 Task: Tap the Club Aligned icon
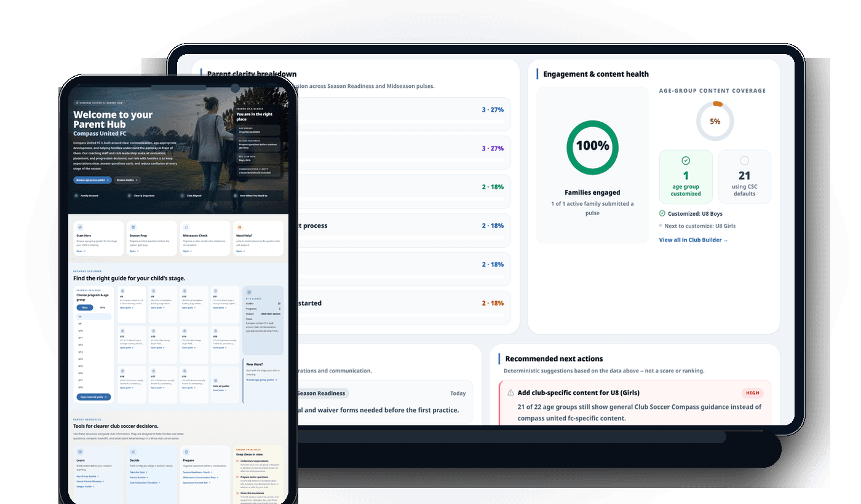182,195
